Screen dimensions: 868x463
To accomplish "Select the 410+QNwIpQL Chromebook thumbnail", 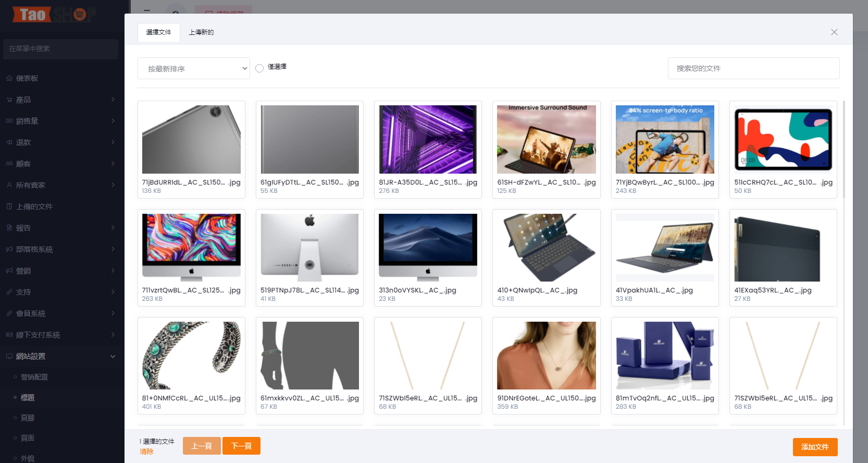I will click(547, 248).
